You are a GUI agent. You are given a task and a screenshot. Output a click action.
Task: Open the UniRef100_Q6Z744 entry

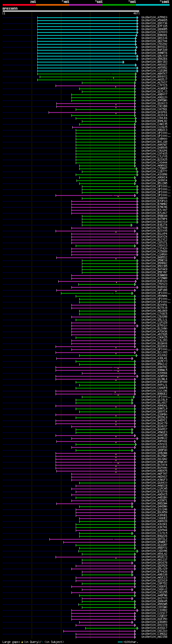pos(154,41)
